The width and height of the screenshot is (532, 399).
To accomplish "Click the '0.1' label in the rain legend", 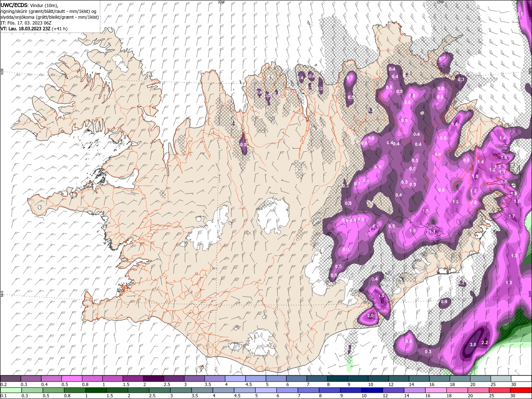I will [3, 396].
